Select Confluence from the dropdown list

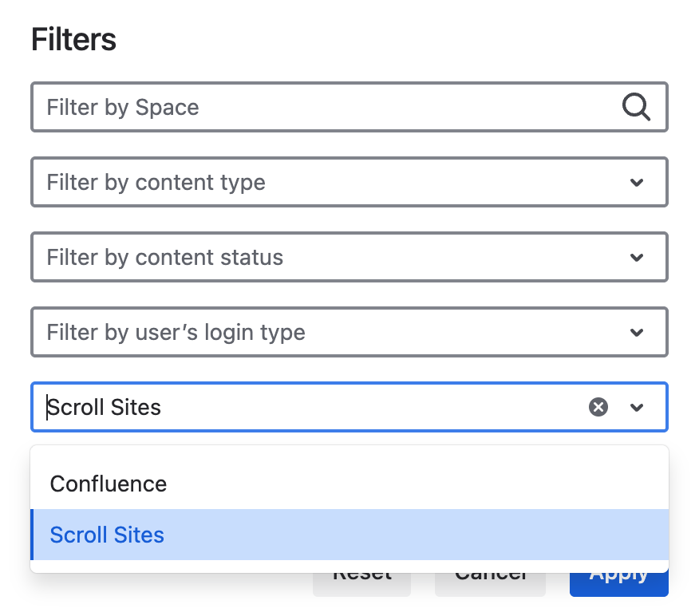108,484
